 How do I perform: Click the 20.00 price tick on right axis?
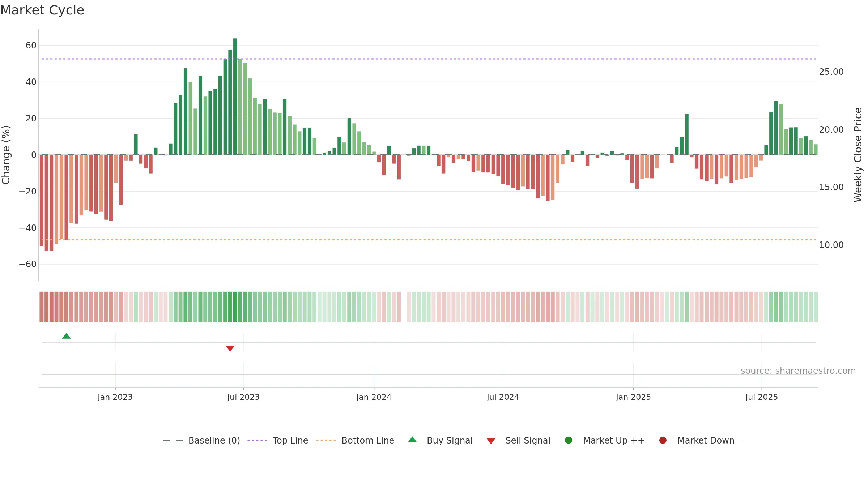click(831, 130)
